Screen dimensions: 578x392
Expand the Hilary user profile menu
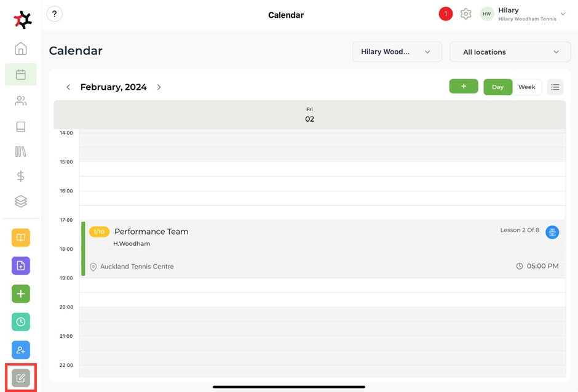[562, 14]
